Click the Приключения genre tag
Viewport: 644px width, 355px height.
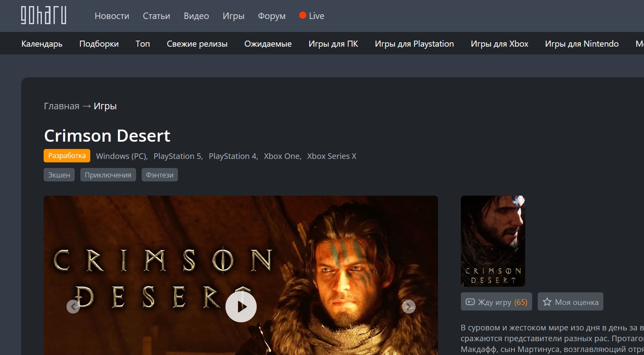(108, 175)
